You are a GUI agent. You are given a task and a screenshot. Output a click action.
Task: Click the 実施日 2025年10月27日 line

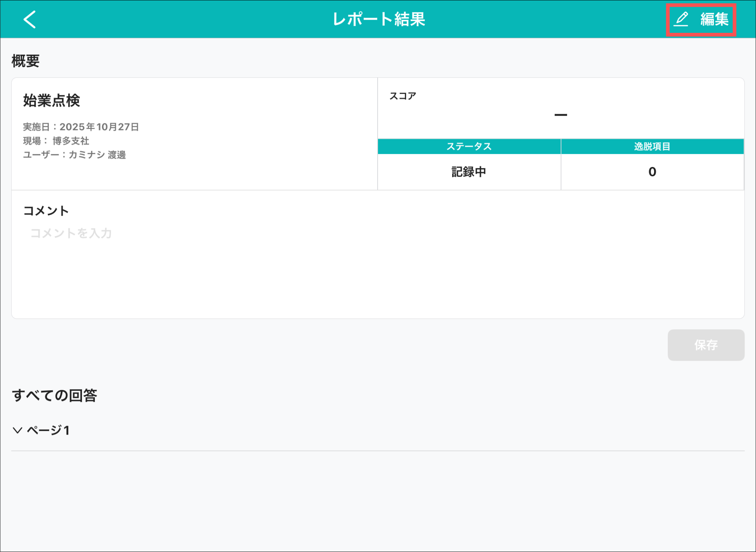81,127
